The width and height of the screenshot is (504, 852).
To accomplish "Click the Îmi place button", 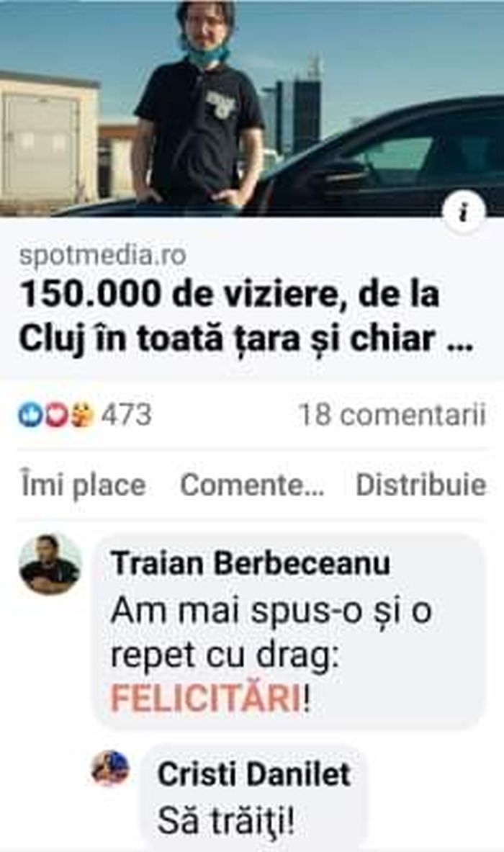I will 83,485.
